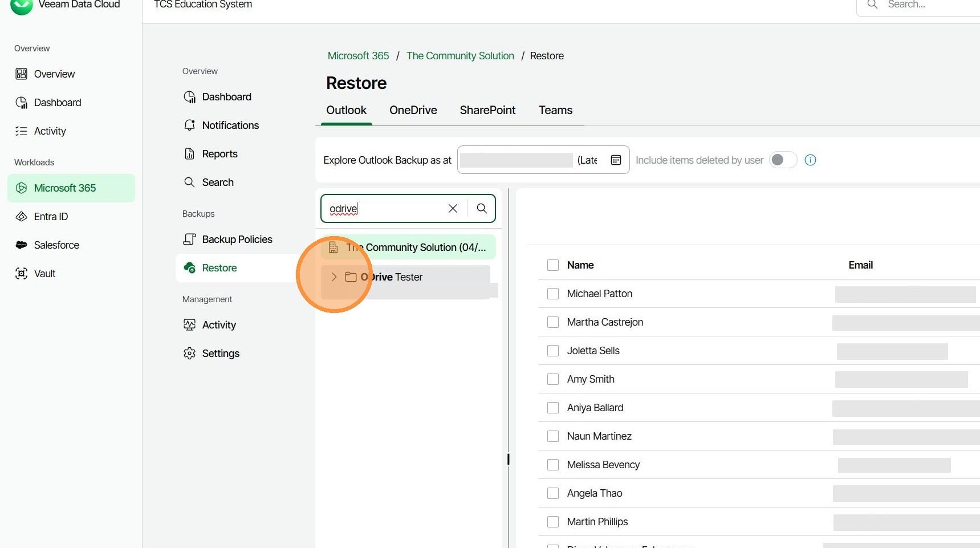Go to Entra ID workload
The height and width of the screenshot is (548, 980).
(51, 217)
